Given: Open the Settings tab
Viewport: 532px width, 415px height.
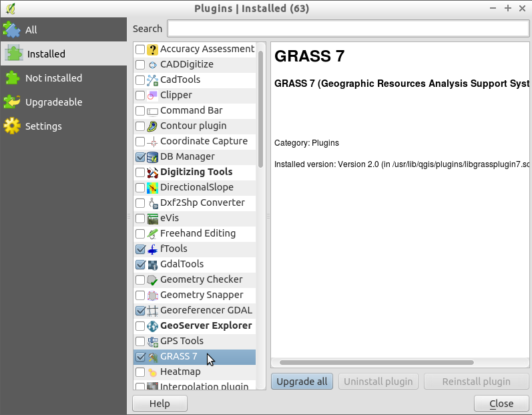Looking at the screenshot, I should point(63,126).
